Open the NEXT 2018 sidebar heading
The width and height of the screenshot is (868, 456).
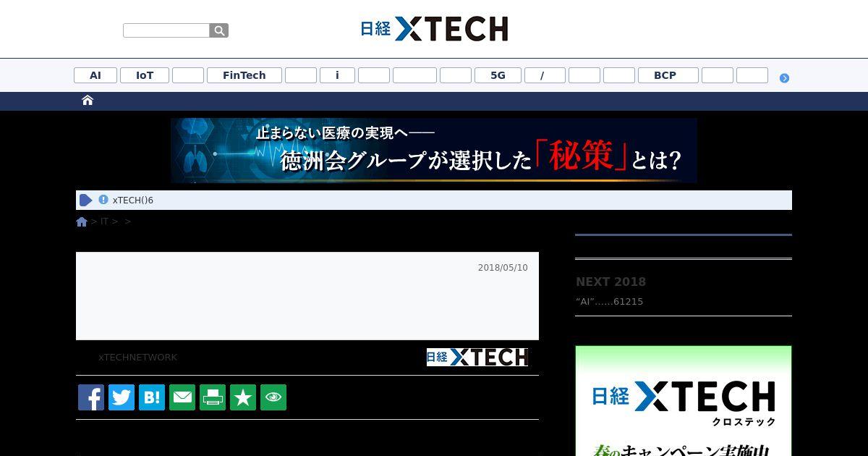(610, 282)
